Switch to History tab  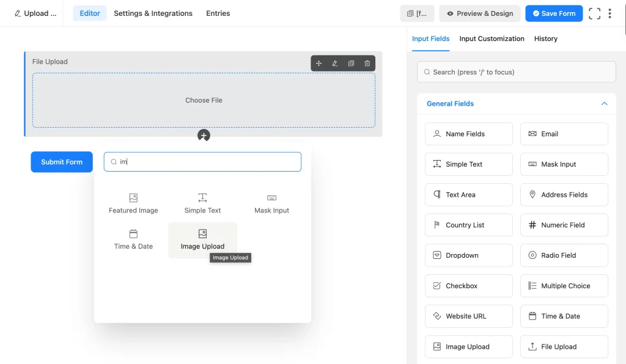coord(546,38)
